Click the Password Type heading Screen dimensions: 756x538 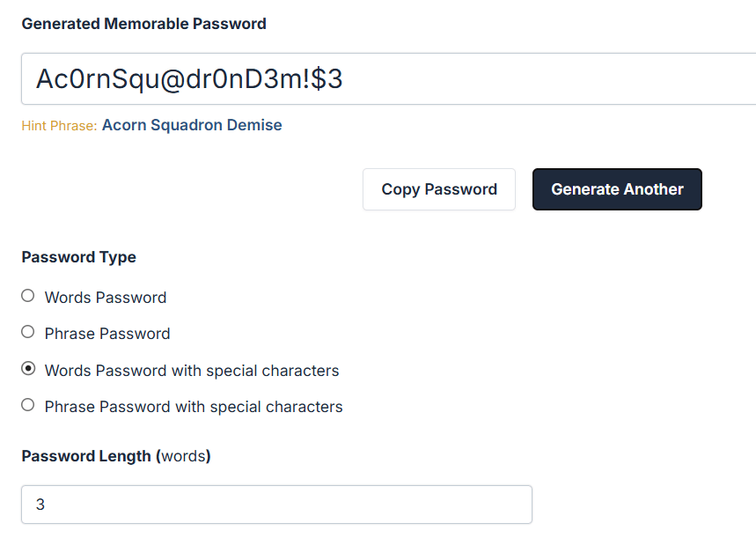tap(78, 256)
